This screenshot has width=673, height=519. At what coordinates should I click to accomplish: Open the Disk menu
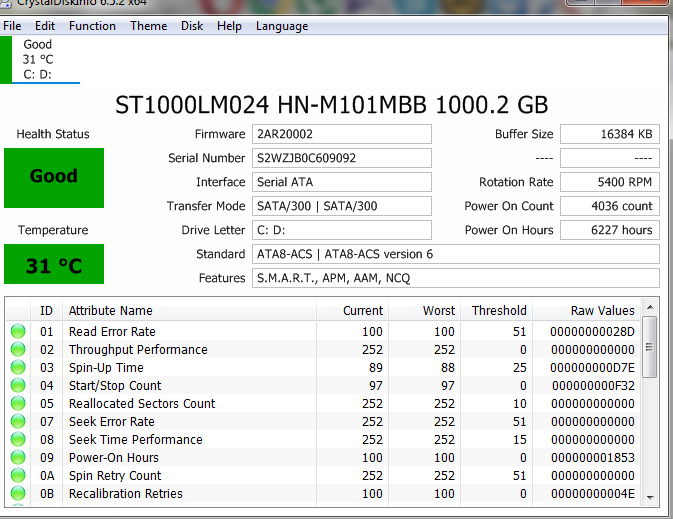(x=192, y=26)
